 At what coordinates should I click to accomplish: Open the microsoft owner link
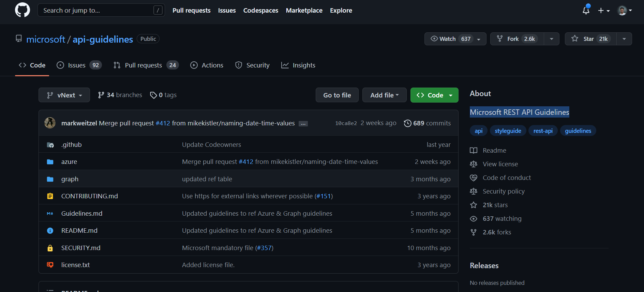tap(46, 40)
